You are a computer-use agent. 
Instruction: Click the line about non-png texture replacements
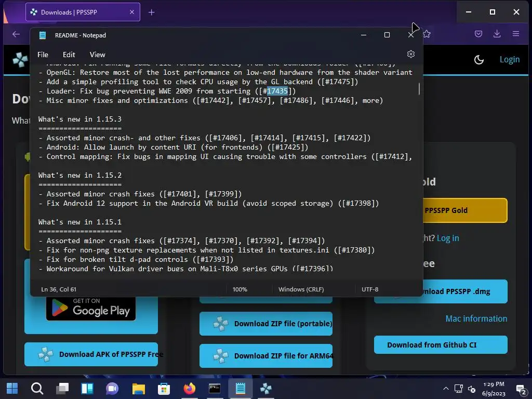point(207,250)
